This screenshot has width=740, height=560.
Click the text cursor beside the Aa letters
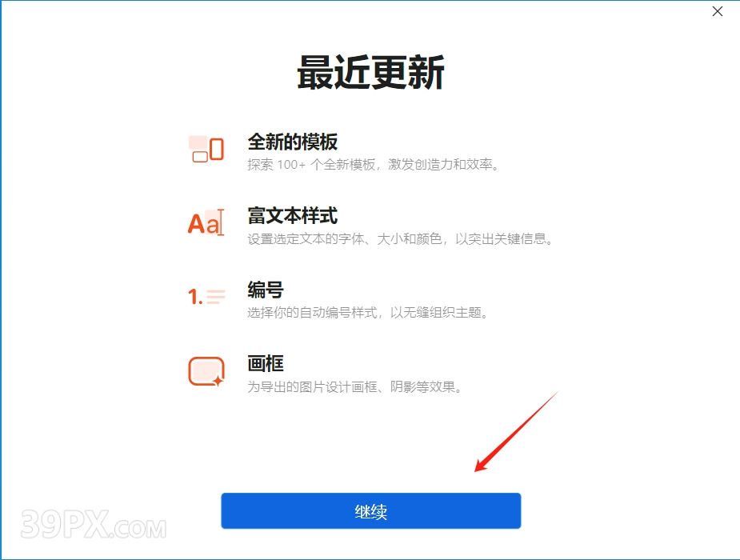pos(221,222)
